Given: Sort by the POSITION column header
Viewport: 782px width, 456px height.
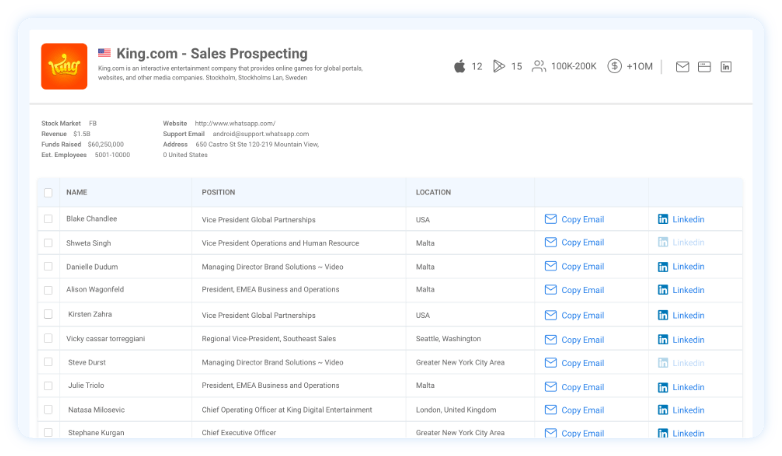Looking at the screenshot, I should point(218,192).
